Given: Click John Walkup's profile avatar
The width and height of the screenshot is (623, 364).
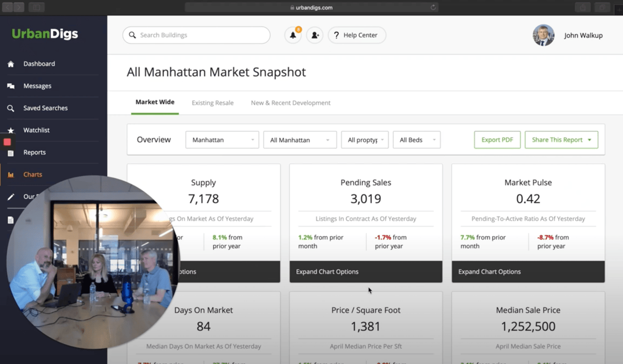Looking at the screenshot, I should [544, 35].
